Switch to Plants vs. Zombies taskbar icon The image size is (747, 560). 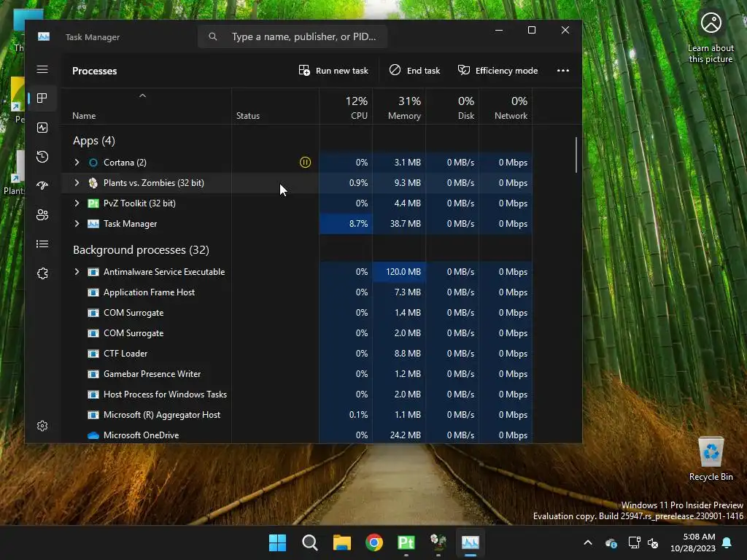point(438,542)
